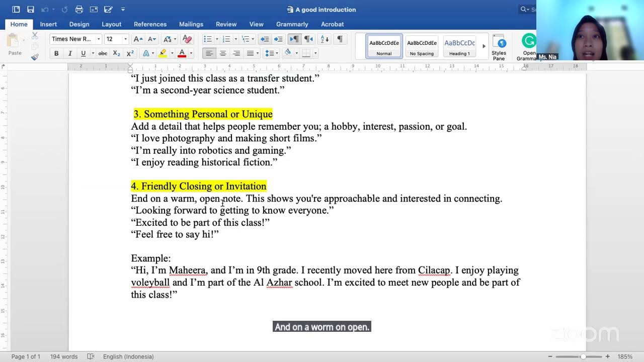Toggle right-to-left text direction
This screenshot has width=644, height=362.
(308, 39)
